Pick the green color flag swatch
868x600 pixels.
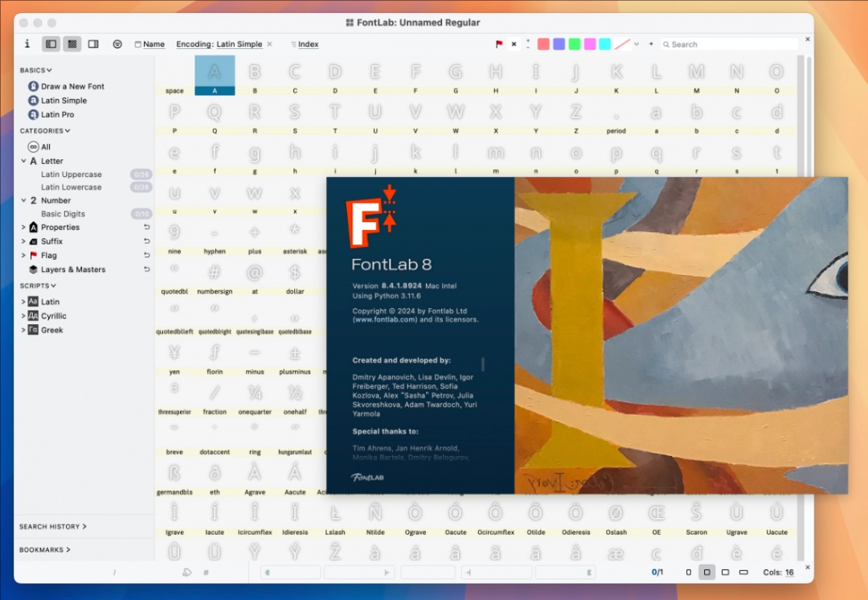575,44
